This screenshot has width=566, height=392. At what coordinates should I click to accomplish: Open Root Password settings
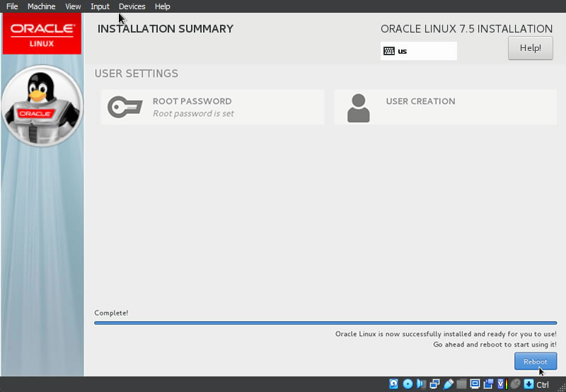pos(212,108)
